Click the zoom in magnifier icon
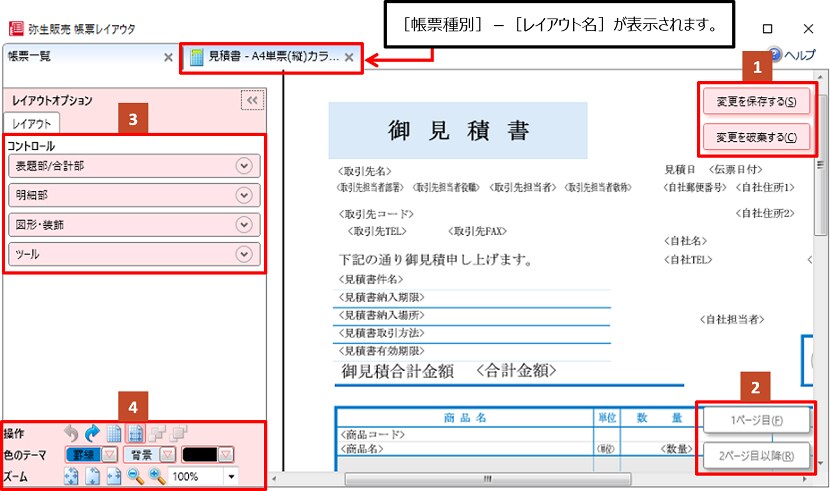830x491 pixels. 157,476
